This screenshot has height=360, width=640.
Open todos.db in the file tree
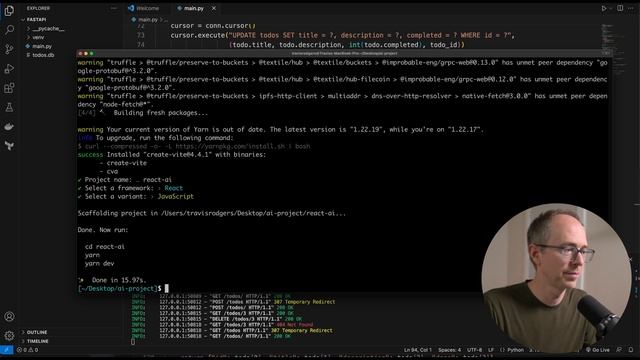(x=43, y=55)
